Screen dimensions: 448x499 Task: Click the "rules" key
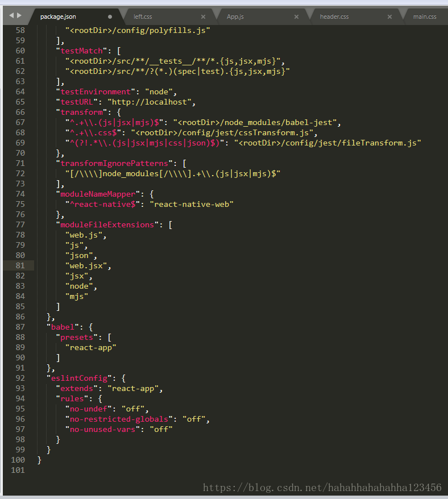click(72, 398)
